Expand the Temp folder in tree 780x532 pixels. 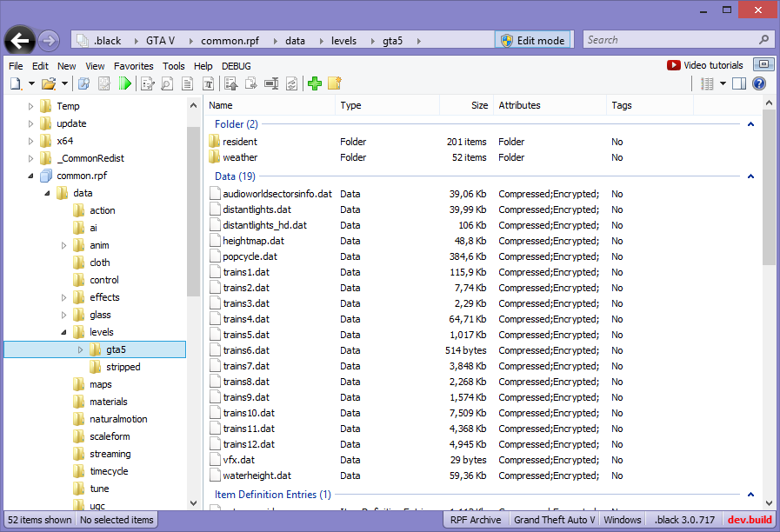click(x=30, y=106)
